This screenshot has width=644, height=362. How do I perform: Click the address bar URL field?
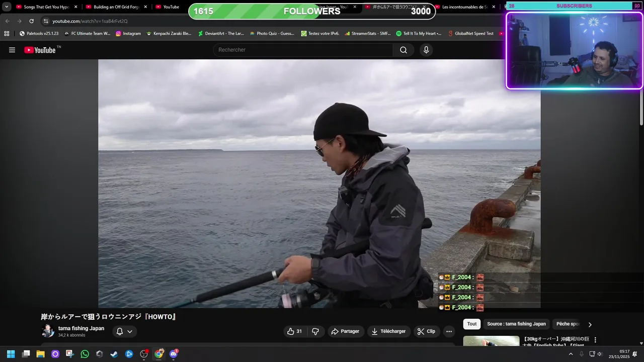pos(272,21)
